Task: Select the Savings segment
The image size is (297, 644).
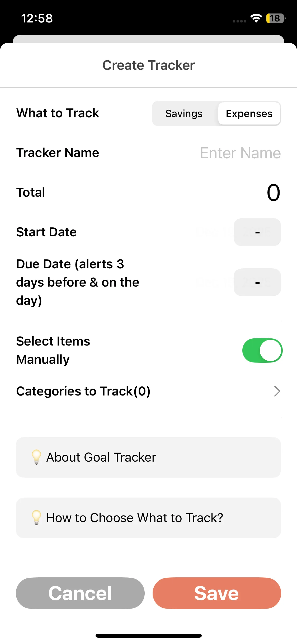Action: tap(184, 114)
